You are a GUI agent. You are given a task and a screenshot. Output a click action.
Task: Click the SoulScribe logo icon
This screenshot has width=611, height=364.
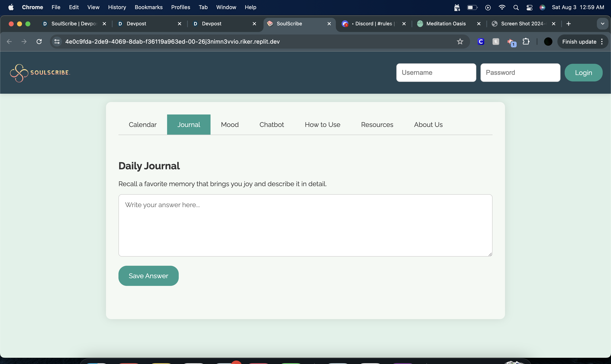[19, 73]
